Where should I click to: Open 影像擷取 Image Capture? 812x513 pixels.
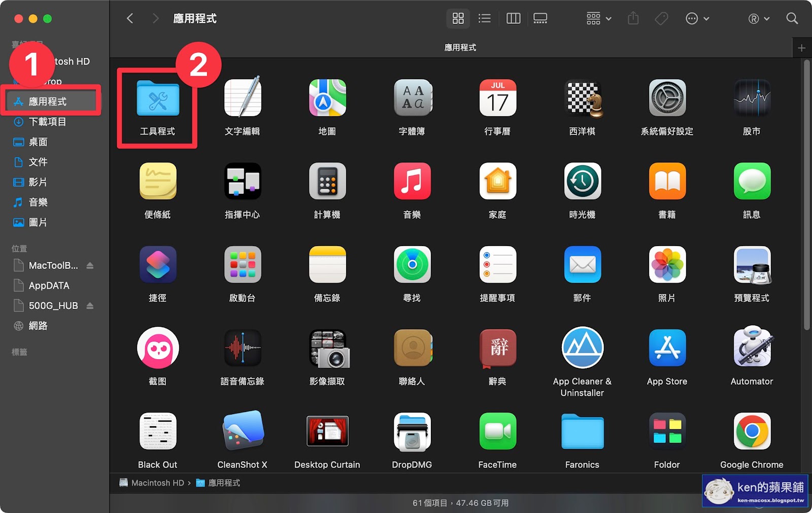[x=329, y=349]
